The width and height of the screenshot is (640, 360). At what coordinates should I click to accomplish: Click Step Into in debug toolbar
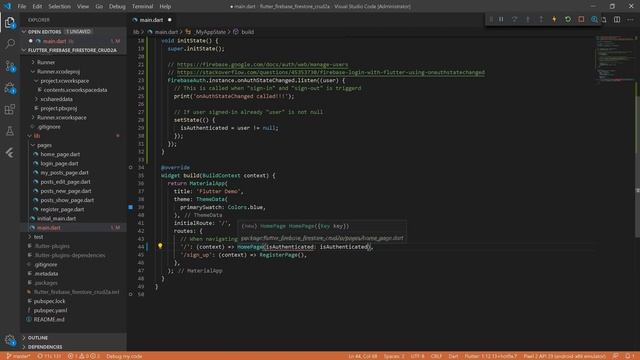(528, 19)
